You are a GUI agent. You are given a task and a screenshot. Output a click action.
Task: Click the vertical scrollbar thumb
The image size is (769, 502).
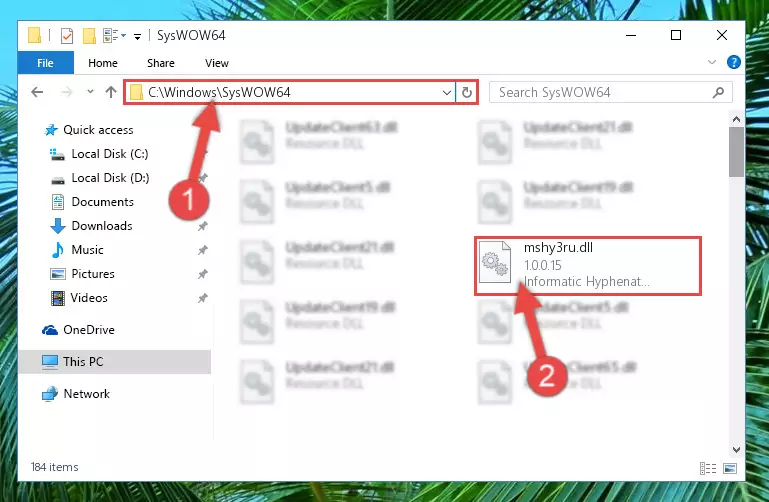click(736, 152)
